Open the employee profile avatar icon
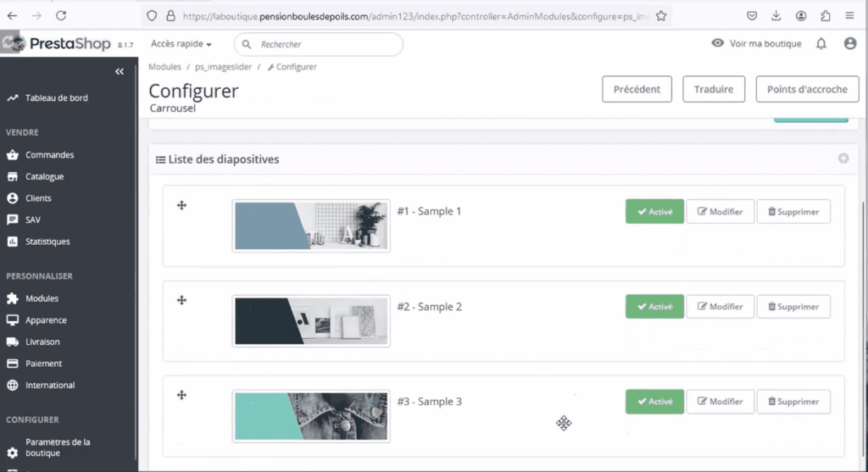Screen dimensions: 868x472 coord(850,44)
